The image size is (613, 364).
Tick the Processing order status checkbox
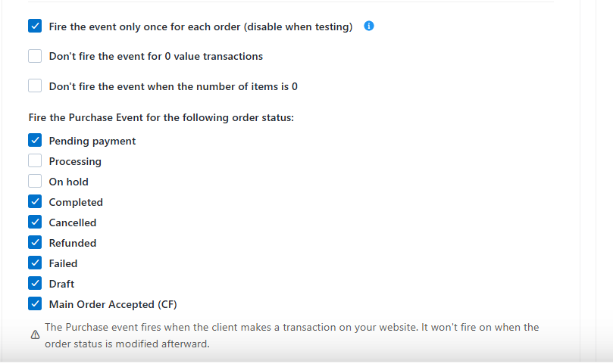pyautogui.click(x=35, y=161)
